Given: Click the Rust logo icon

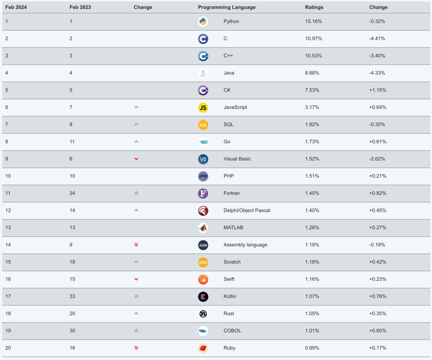Looking at the screenshot, I should 203,314.
